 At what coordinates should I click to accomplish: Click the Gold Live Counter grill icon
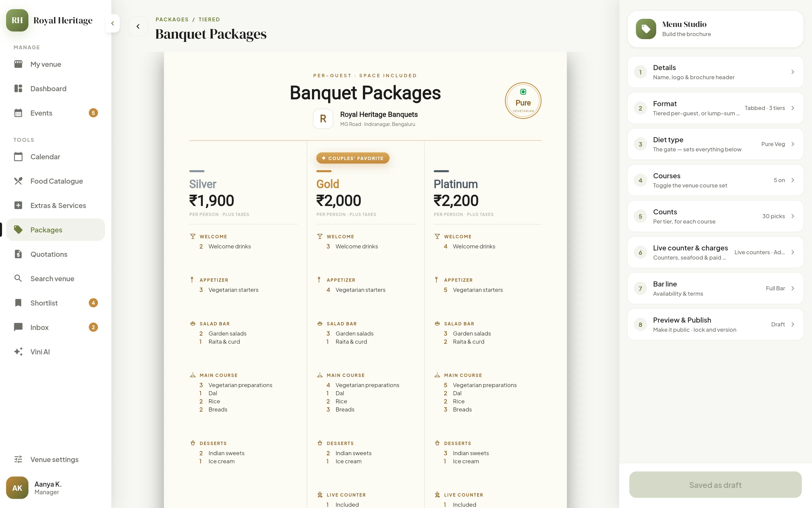pyautogui.click(x=320, y=495)
